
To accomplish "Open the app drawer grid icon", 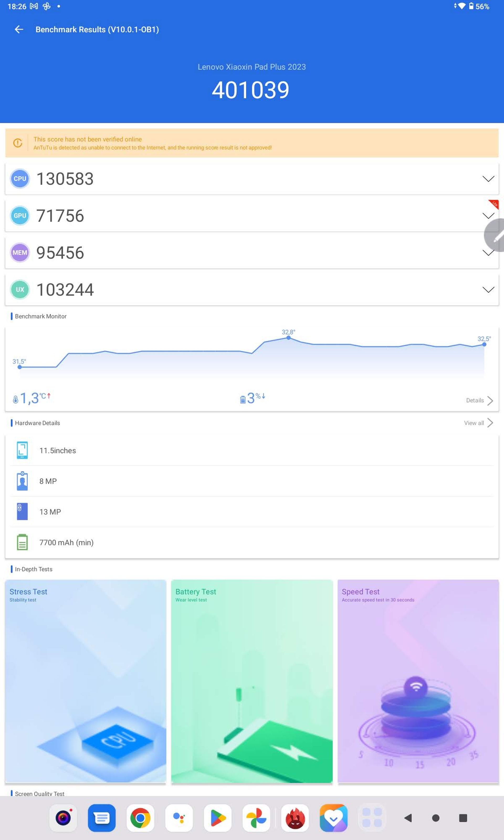I will (x=372, y=818).
